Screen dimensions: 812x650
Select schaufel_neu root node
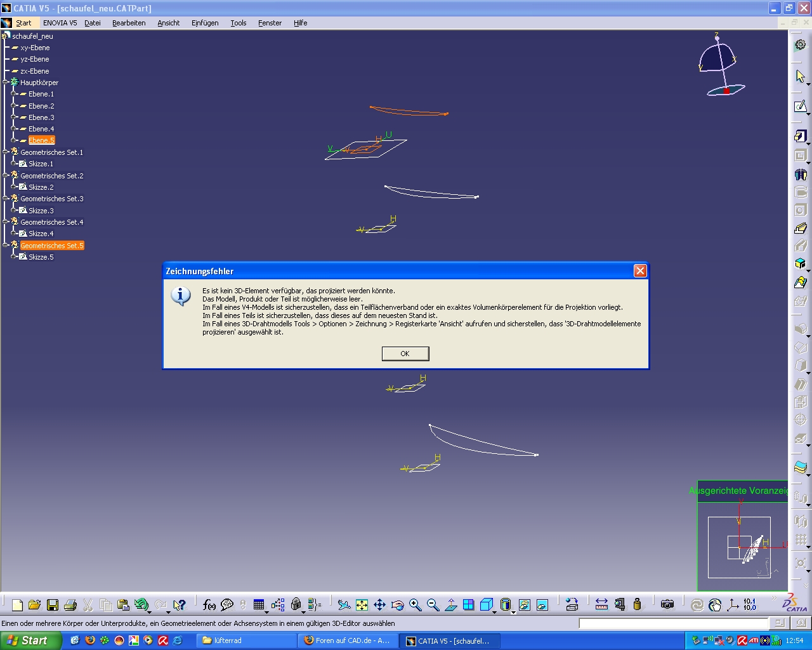pos(32,36)
